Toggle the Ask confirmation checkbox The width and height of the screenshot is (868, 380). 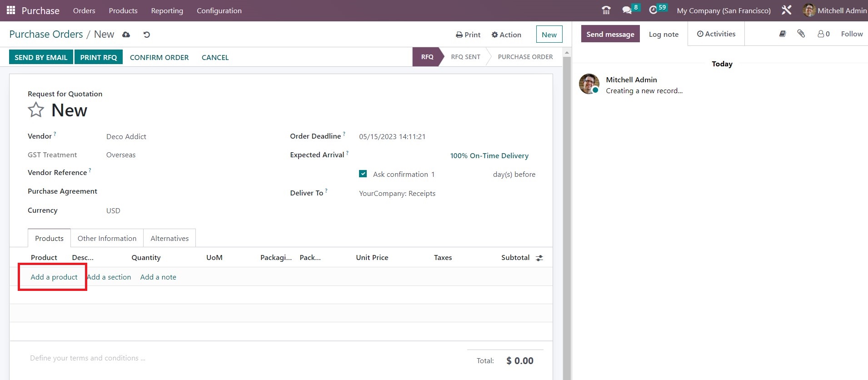tap(363, 174)
